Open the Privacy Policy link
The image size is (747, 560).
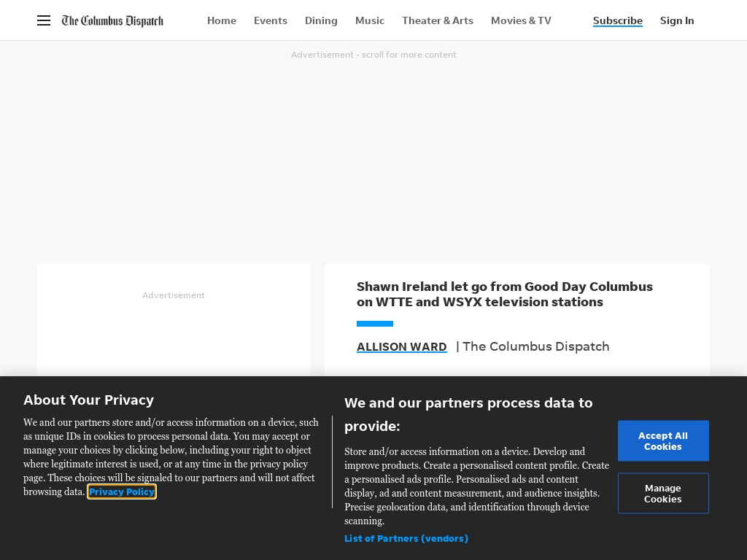point(122,492)
